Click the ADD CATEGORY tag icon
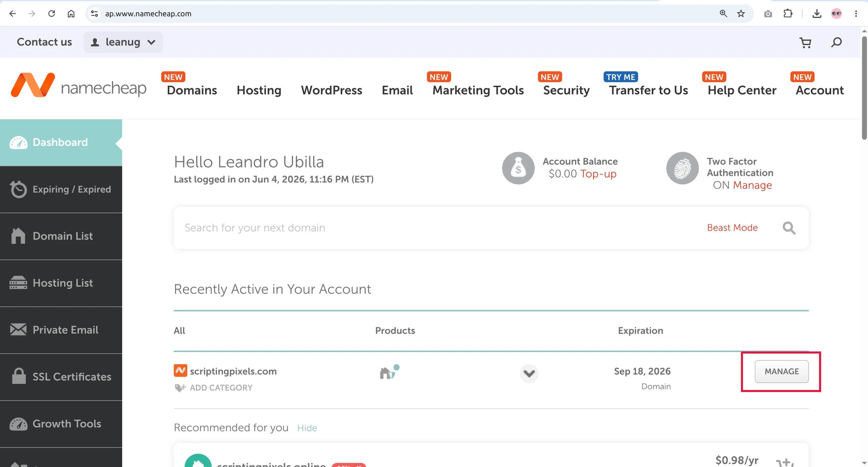868x467 pixels. [x=180, y=388]
